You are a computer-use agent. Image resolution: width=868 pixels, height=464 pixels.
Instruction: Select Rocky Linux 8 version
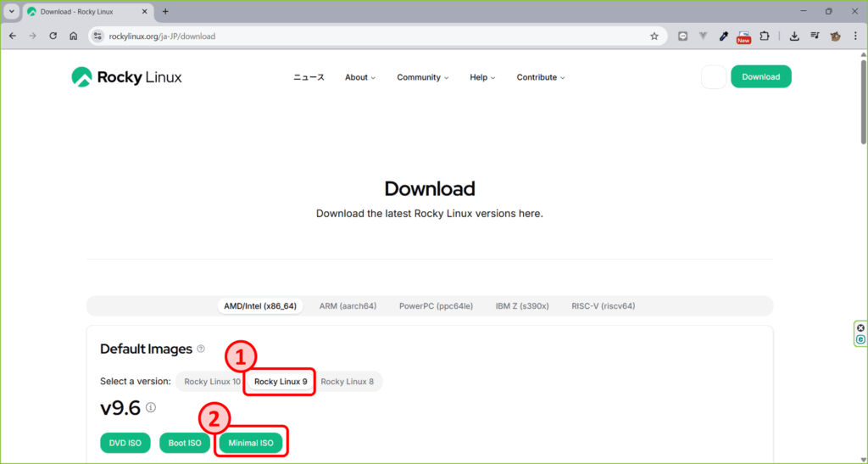click(x=347, y=382)
